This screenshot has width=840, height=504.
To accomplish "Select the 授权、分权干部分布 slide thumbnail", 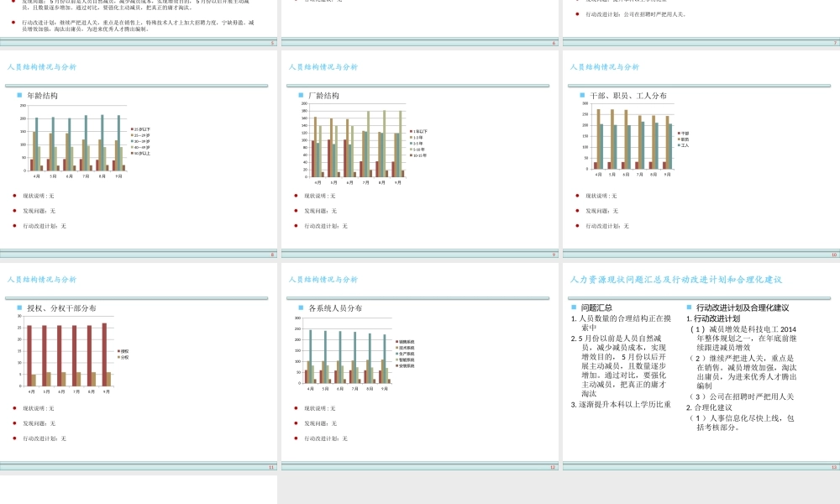I will [x=139, y=367].
